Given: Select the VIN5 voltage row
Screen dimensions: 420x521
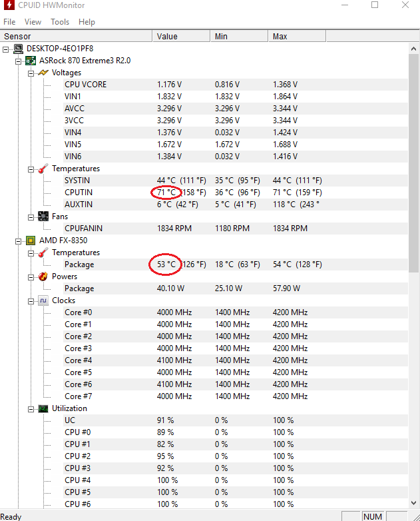Looking at the screenshot, I should click(236, 144).
